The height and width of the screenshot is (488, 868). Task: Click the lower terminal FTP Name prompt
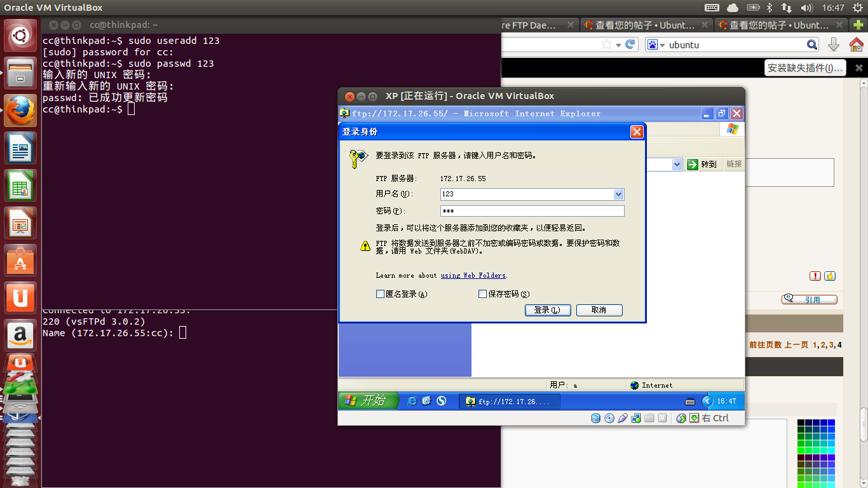[114, 332]
